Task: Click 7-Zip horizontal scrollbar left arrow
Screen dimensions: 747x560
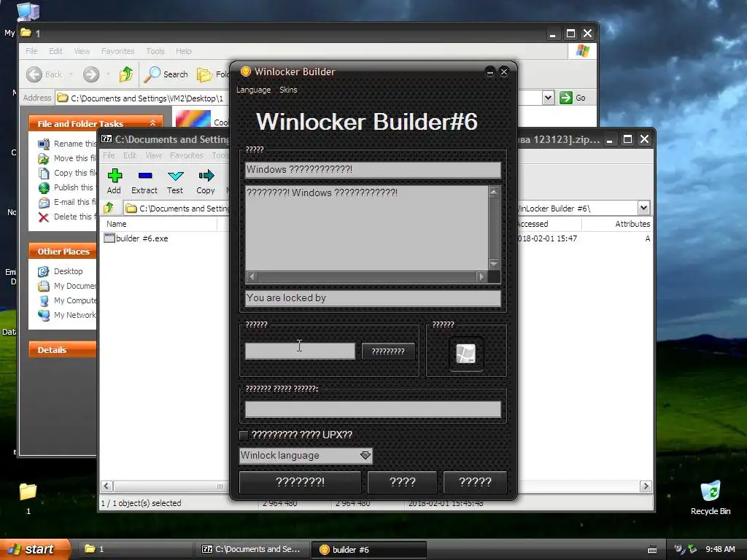Action: [107, 486]
